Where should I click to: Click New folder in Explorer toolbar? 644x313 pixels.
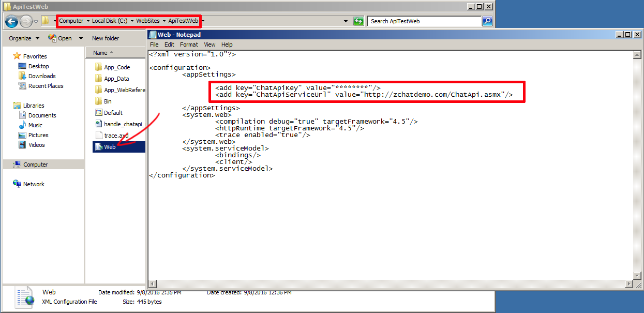tap(106, 38)
